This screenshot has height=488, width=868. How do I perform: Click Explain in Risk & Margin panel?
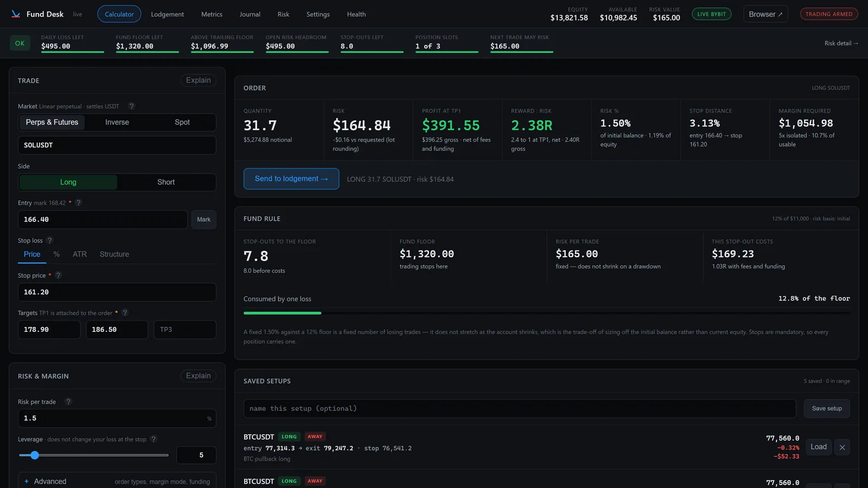(x=199, y=376)
